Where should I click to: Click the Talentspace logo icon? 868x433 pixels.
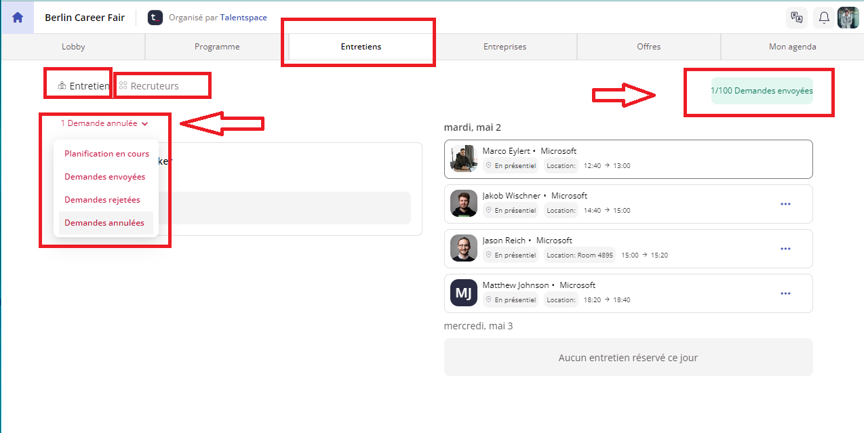coord(155,18)
